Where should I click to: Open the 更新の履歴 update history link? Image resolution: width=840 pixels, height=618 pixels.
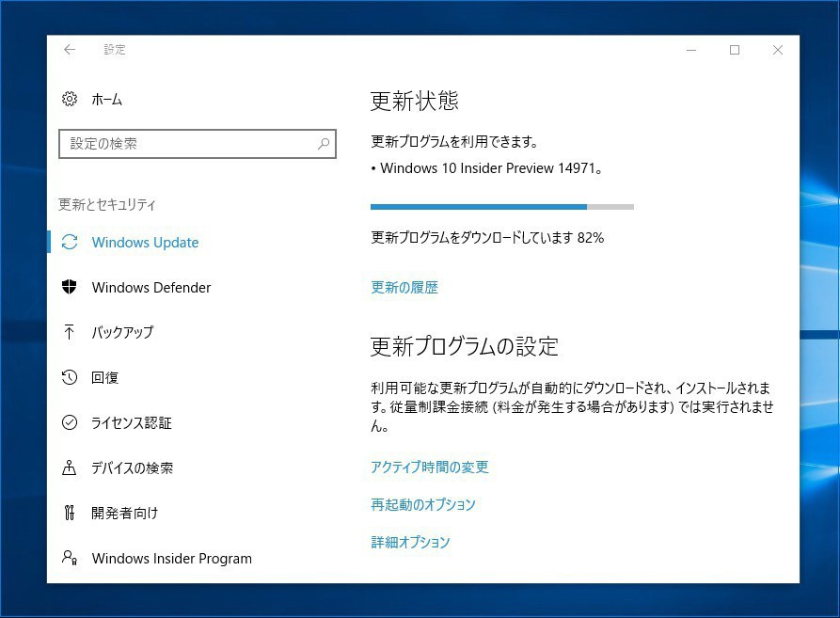pos(404,288)
